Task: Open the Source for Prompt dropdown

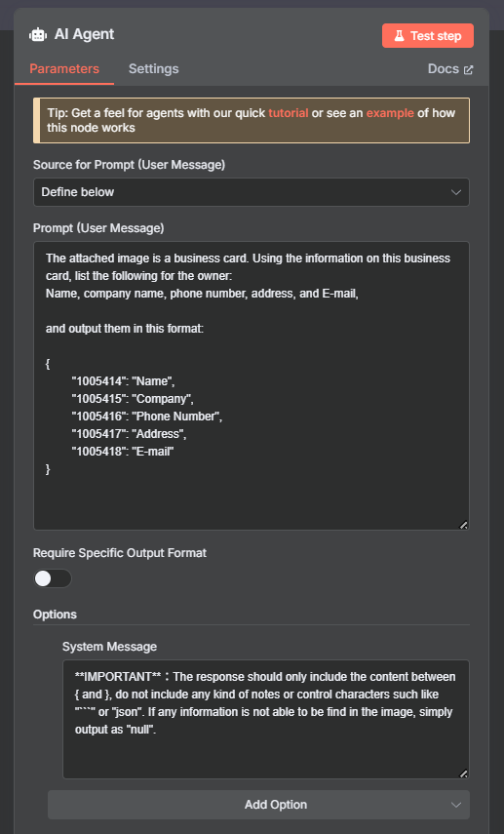Action: coord(252,192)
